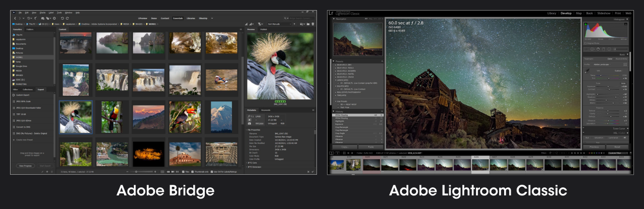
Task: Create new folder using Bridge folder icon
Action: 308,24
